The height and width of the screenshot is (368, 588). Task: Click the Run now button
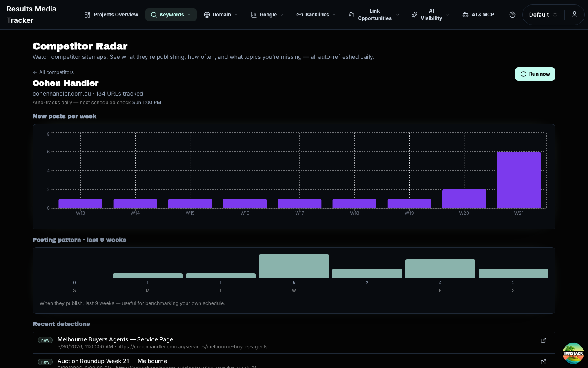tap(535, 74)
